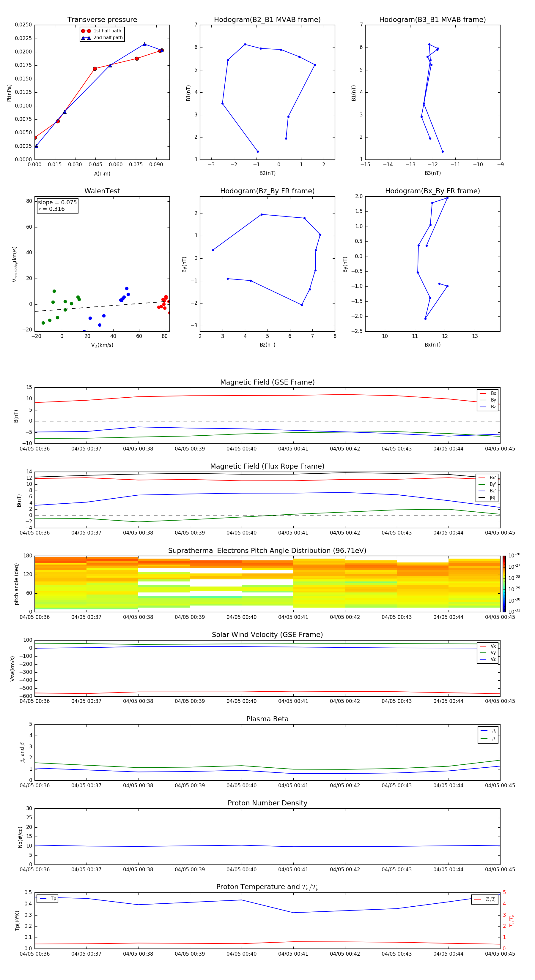Click 'Bz' legend entry in GSE magnetic field
This screenshot has width=535, height=980.
(x=488, y=407)
